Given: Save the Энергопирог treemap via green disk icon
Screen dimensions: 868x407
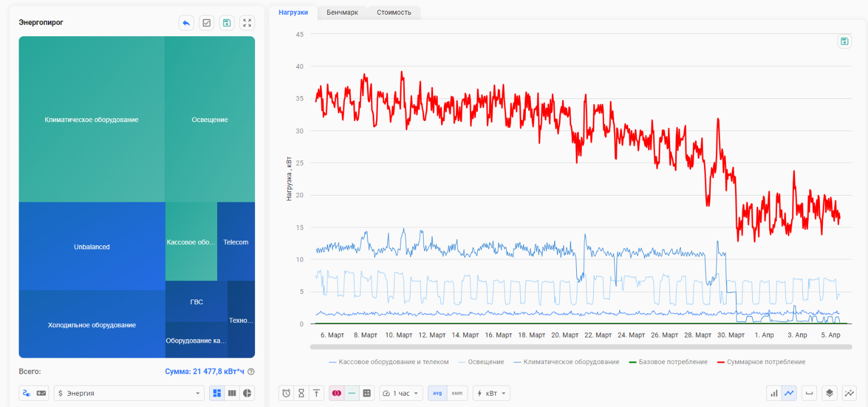Looking at the screenshot, I should 227,23.
